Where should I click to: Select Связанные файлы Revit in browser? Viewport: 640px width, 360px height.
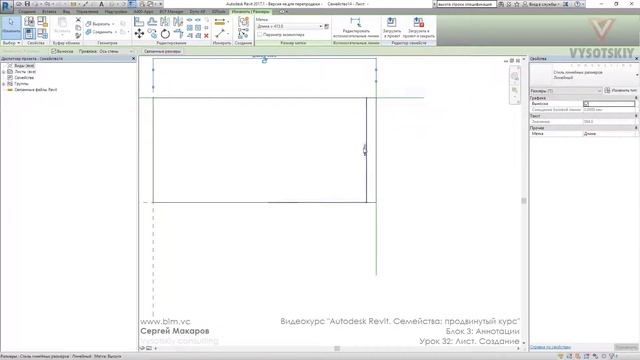pyautogui.click(x=36, y=89)
